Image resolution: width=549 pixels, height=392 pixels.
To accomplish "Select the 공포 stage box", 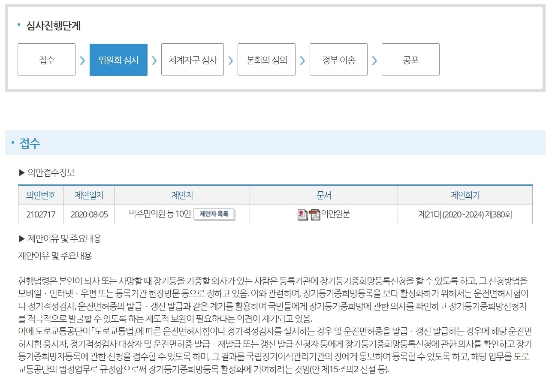I will (410, 60).
